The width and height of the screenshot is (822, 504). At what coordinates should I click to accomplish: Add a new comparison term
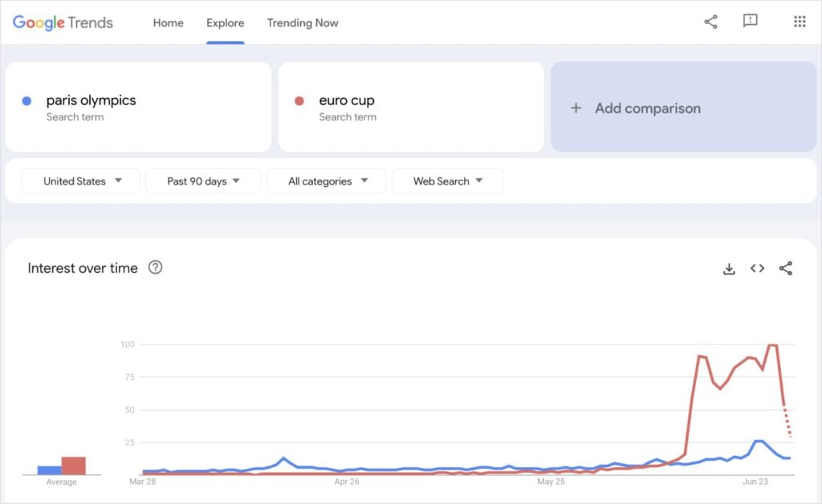pos(684,107)
